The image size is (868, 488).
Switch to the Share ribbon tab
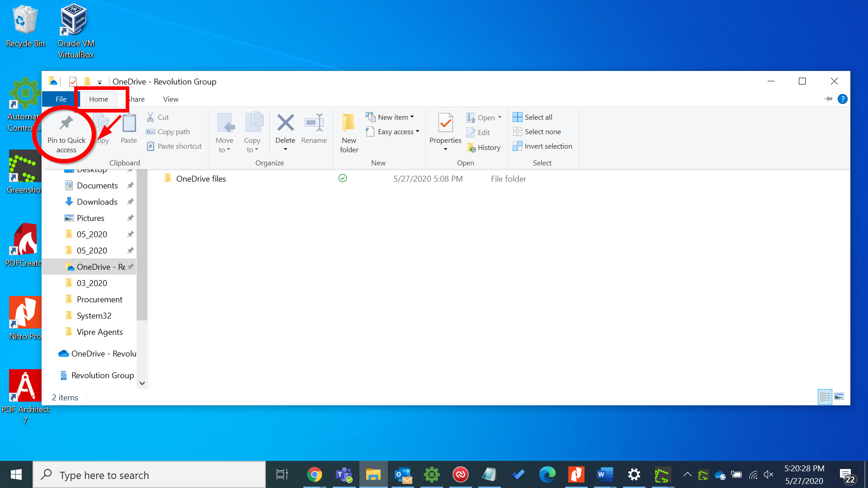point(136,99)
